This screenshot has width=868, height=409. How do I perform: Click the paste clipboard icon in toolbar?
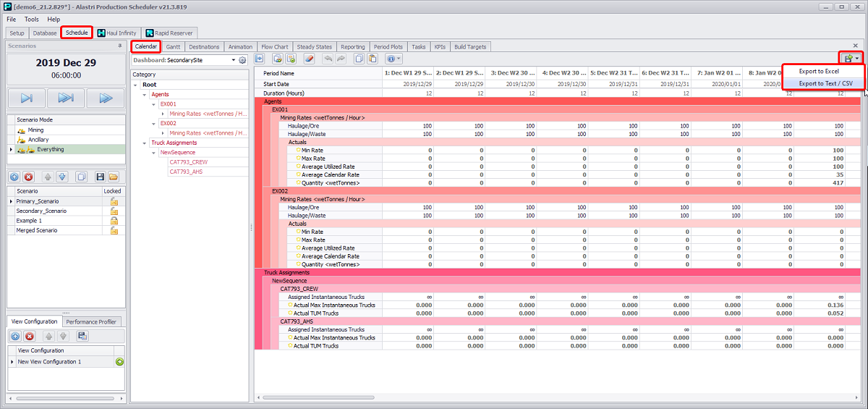tap(372, 59)
